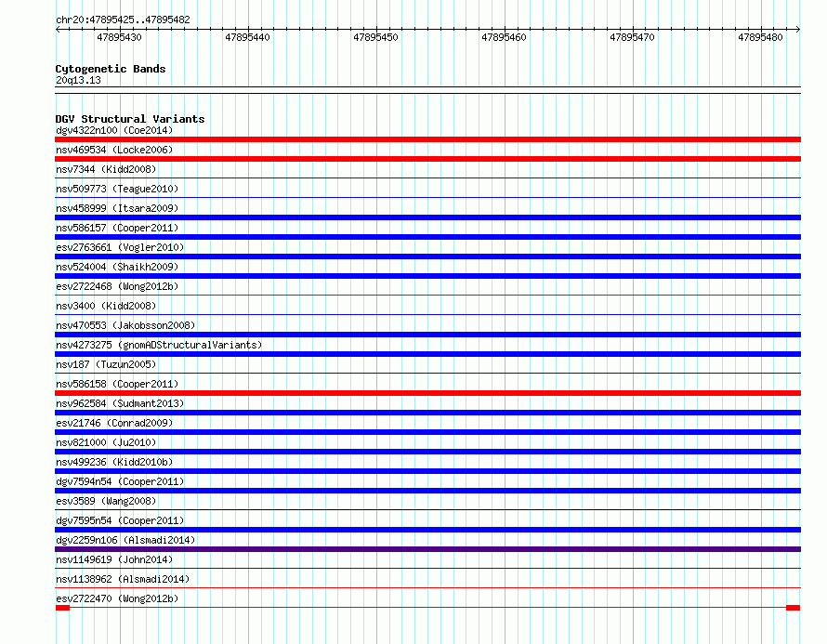Click the red bar below nsv469534 label
Screen dimensions: 827x644
click(427, 159)
